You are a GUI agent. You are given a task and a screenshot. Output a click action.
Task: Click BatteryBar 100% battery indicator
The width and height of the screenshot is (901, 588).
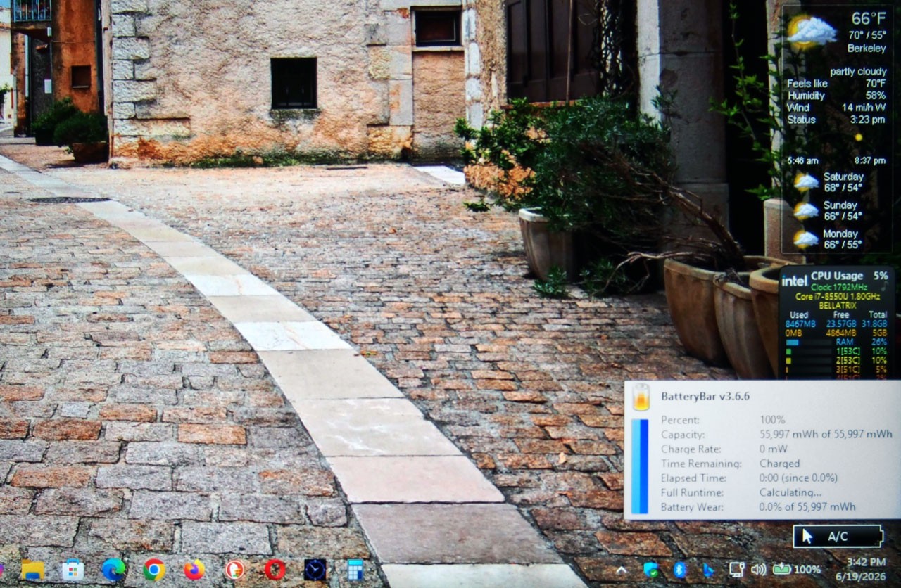coord(797,570)
